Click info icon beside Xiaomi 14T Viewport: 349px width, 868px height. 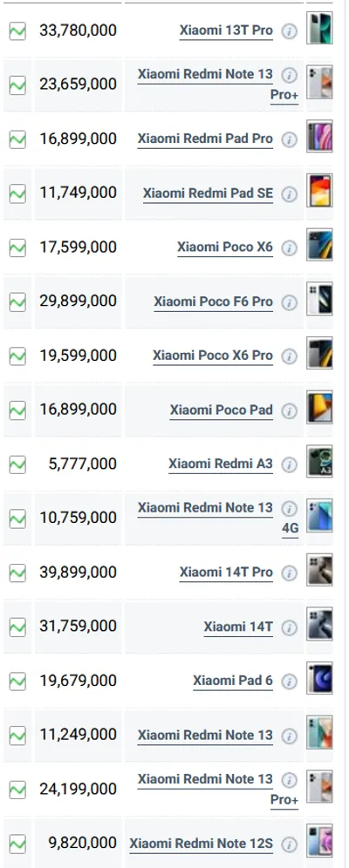tap(289, 627)
